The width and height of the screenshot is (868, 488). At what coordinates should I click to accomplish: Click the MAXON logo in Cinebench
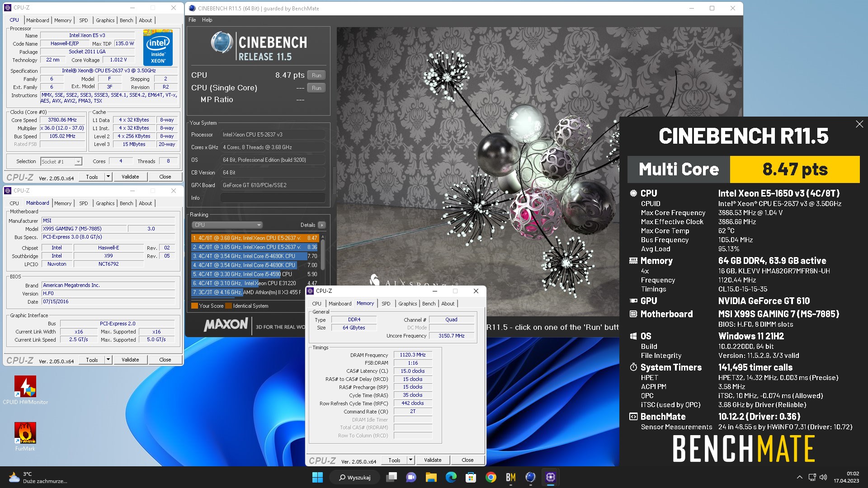pyautogui.click(x=226, y=324)
